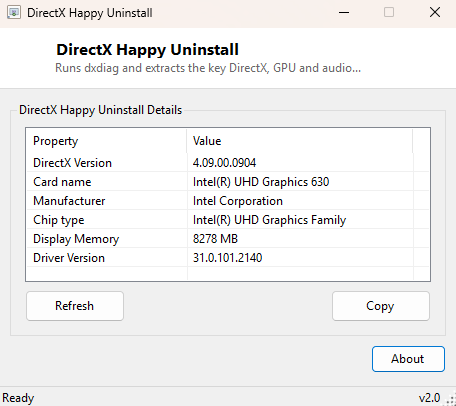Image resolution: width=456 pixels, height=406 pixels.
Task: Select the value Intel Corporation
Action: click(x=238, y=201)
